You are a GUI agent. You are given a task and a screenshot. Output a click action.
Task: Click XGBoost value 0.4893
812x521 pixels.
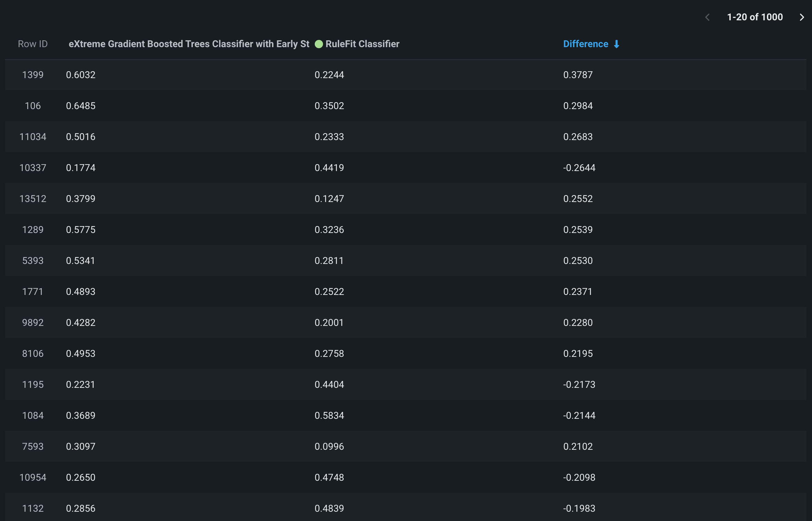point(81,291)
